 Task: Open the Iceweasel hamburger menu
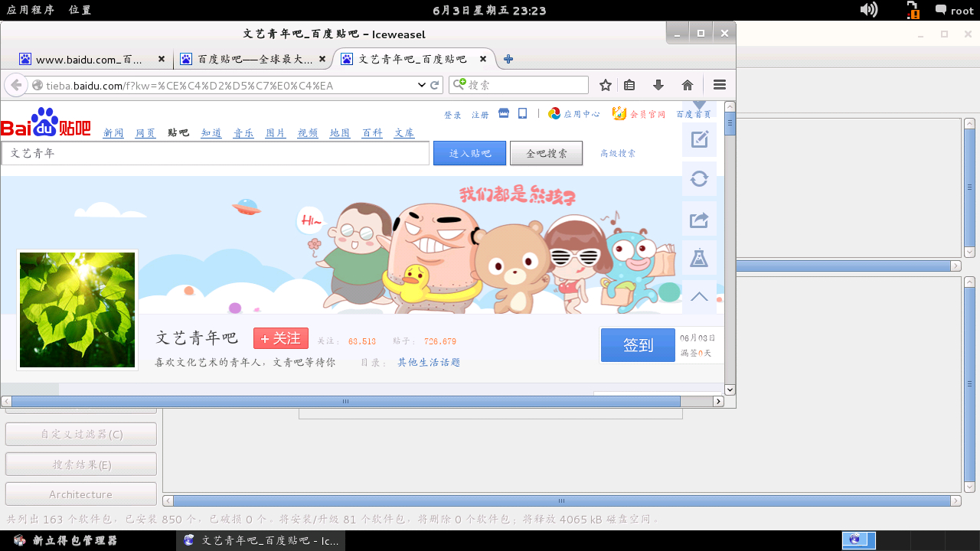coord(720,85)
